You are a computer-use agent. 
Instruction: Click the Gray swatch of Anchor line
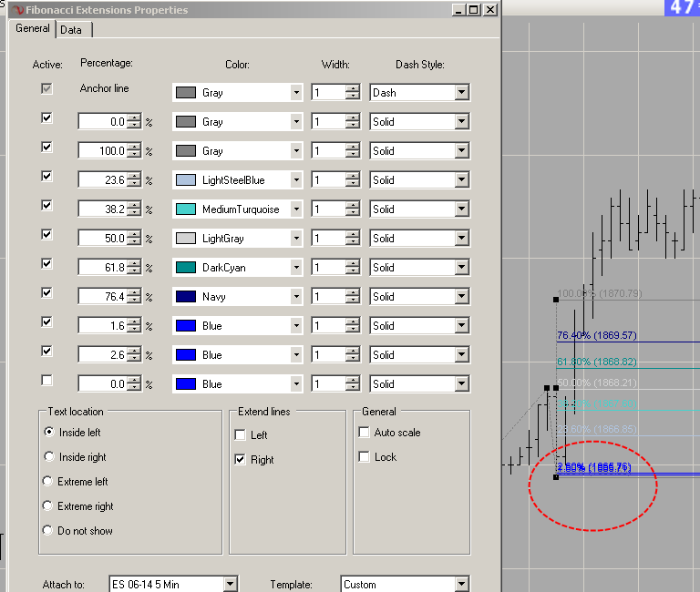(x=186, y=93)
